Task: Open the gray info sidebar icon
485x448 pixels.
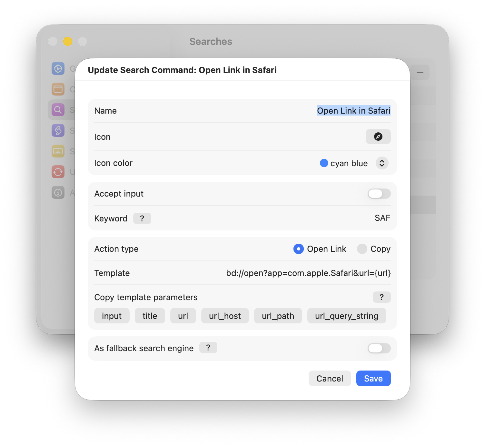Action: point(58,192)
